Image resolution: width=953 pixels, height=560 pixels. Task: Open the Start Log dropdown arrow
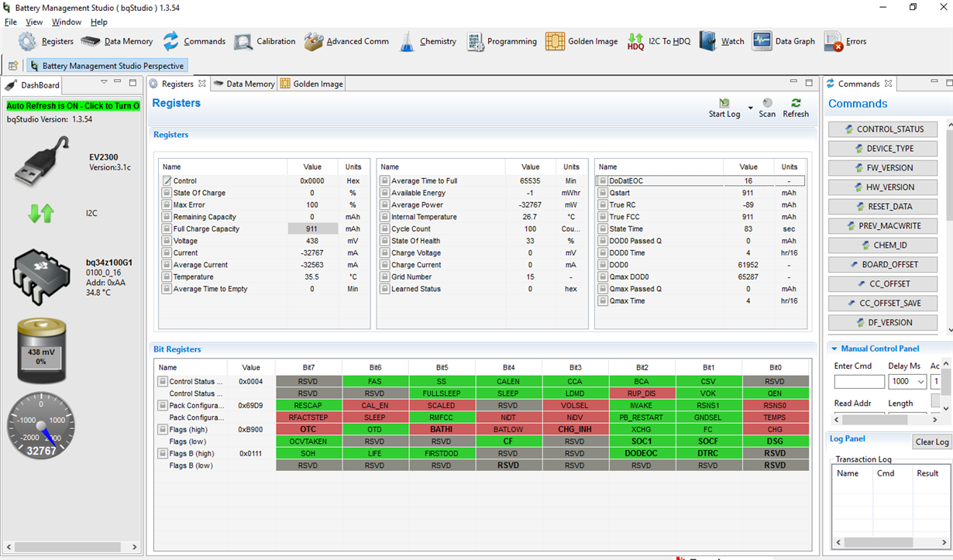(x=750, y=108)
